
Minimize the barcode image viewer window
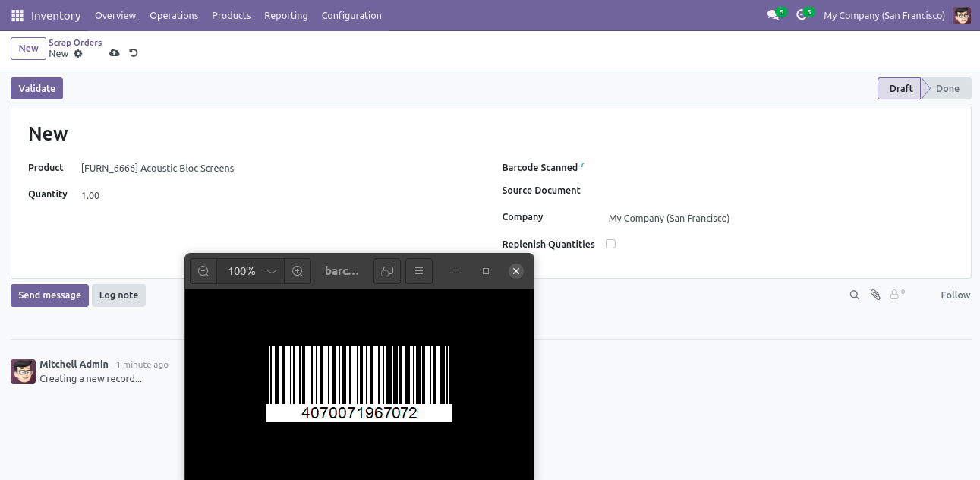(455, 271)
